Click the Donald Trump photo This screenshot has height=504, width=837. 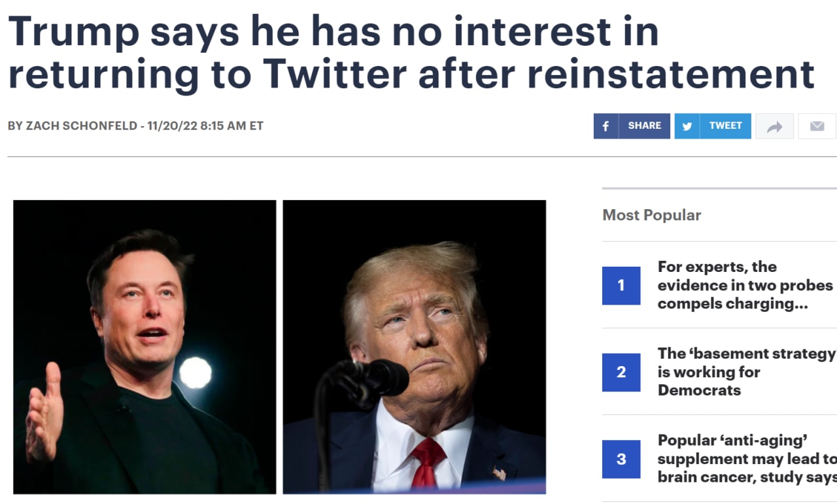415,346
